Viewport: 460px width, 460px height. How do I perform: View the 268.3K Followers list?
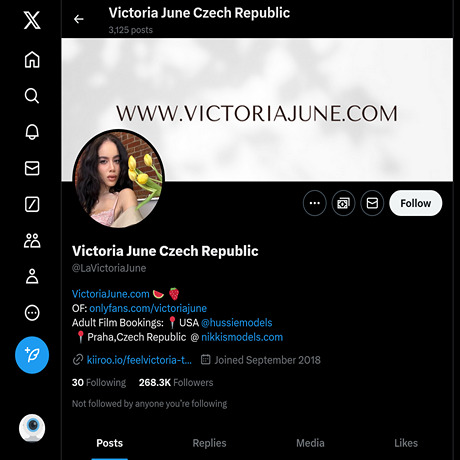(176, 382)
